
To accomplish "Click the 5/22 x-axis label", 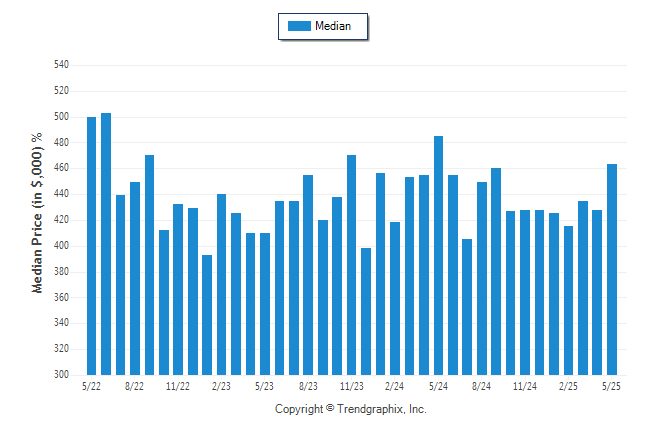I will (x=91, y=386).
